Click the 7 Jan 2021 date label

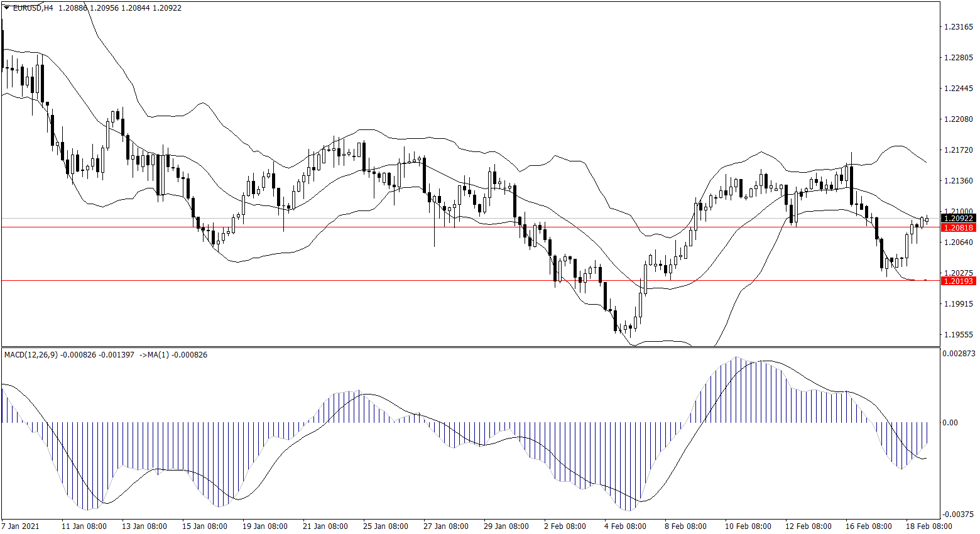click(x=21, y=526)
